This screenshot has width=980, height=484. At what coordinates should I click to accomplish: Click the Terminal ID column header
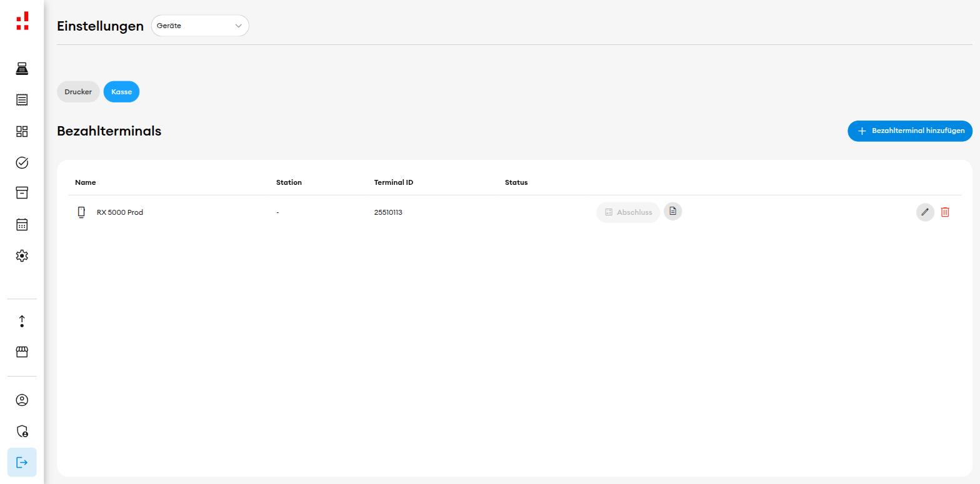tap(394, 182)
